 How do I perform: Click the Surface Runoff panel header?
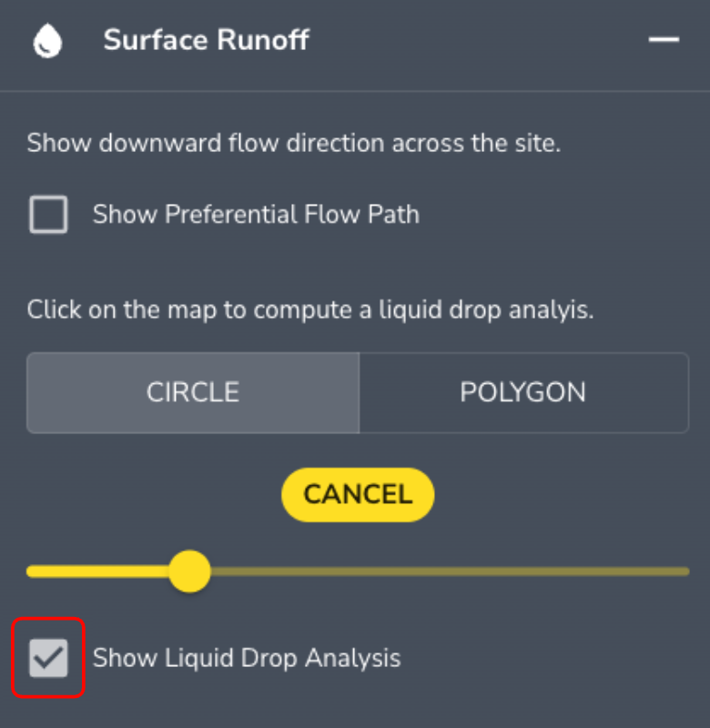(206, 40)
